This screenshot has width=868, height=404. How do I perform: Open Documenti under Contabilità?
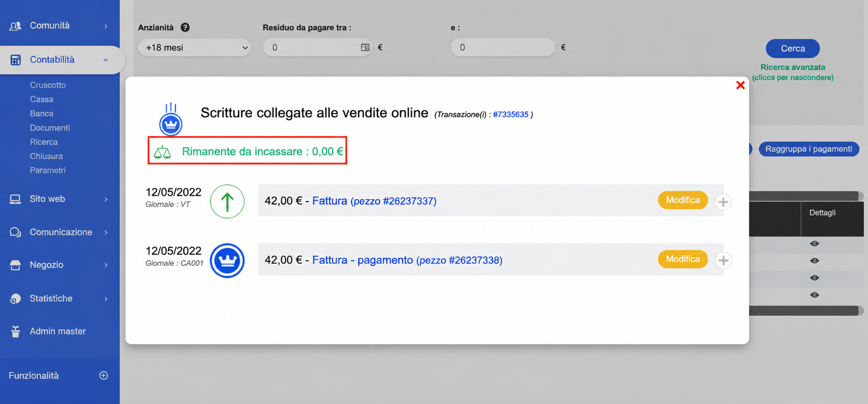(50, 127)
